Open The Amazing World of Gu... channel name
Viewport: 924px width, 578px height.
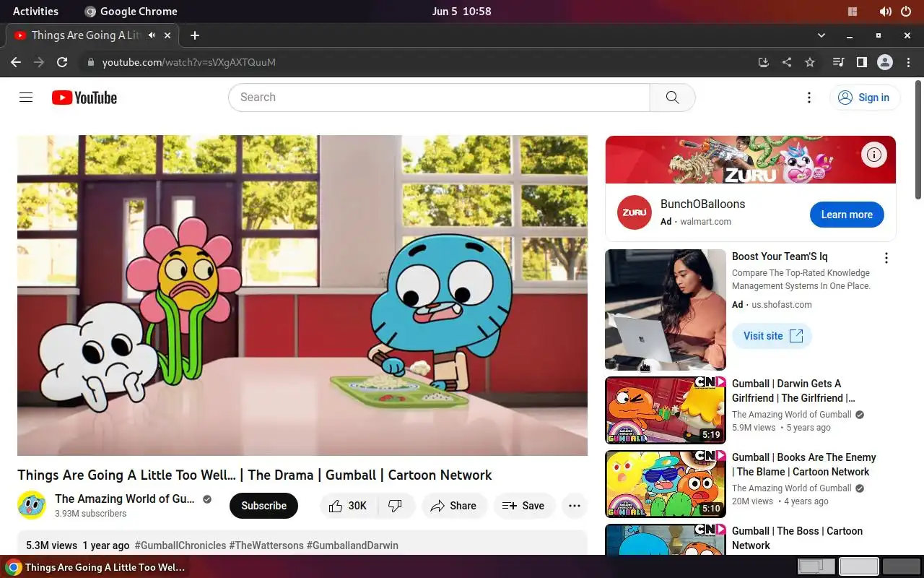coord(125,499)
